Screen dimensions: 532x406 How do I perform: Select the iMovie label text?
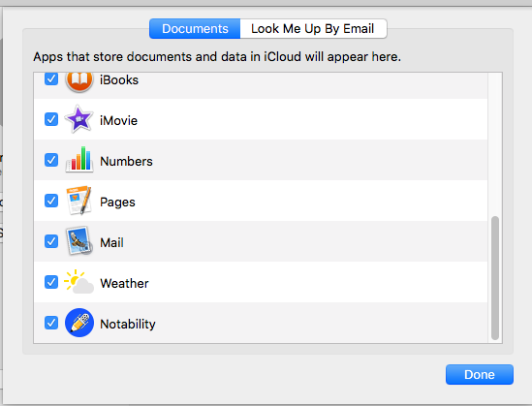(119, 120)
